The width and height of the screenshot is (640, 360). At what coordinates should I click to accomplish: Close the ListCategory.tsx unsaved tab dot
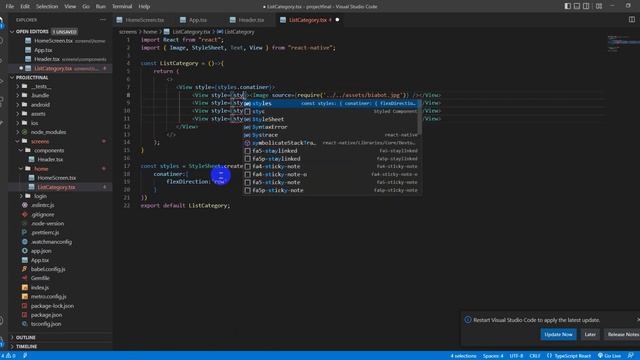tap(337, 20)
